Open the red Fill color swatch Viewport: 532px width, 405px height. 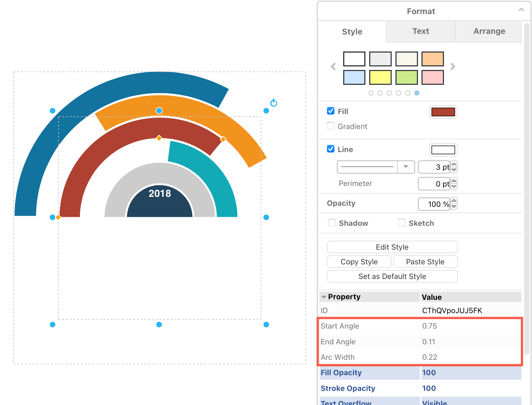(443, 112)
